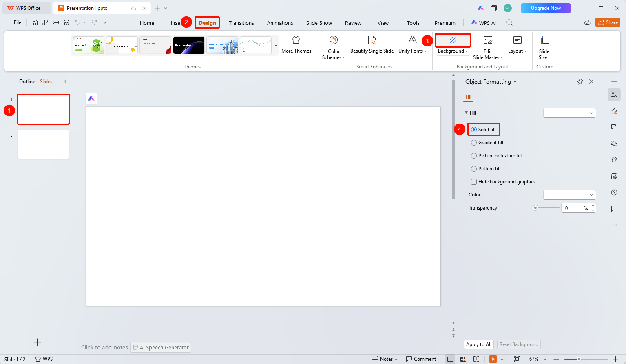Viewport: 626px width, 364px height.
Task: Click Beautify Single Slide
Action: coord(372,45)
